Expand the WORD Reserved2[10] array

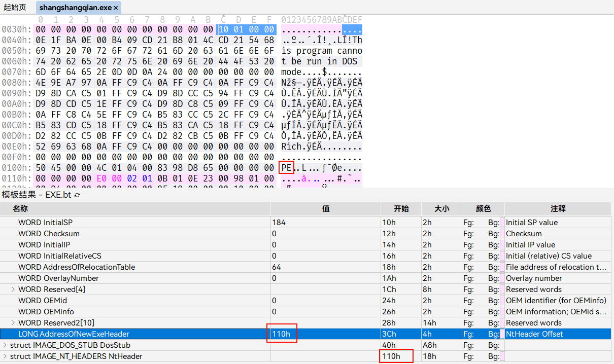coord(13,323)
